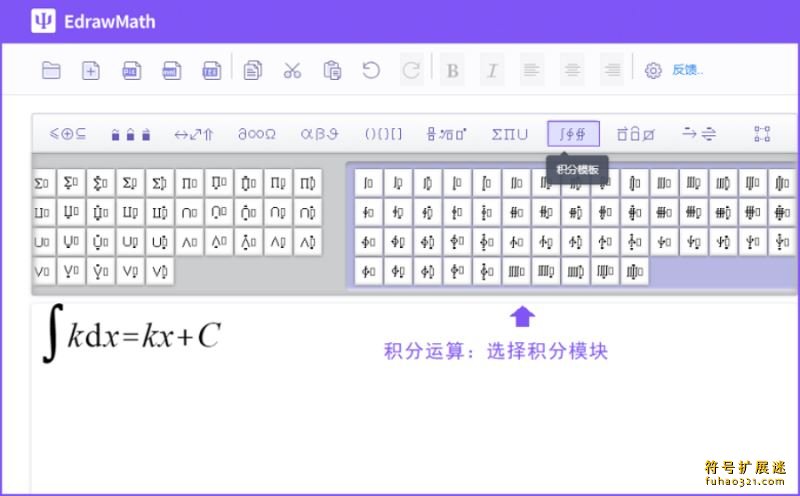Open the fraction and radical templates tab
Viewport: 800px width, 496px height.
pos(446,134)
